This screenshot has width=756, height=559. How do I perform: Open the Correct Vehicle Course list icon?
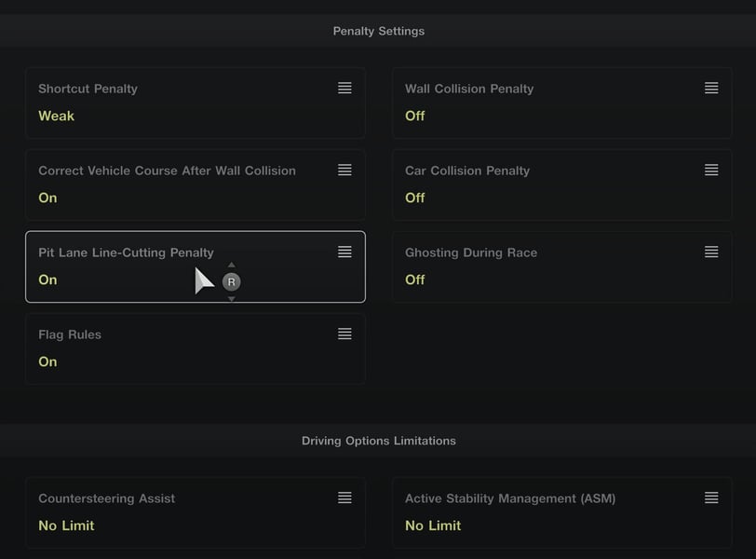[344, 170]
